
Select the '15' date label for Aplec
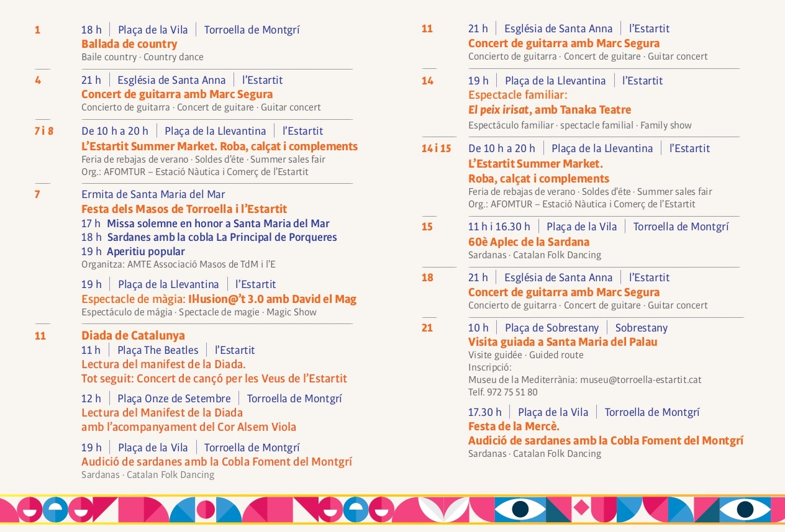click(x=427, y=227)
